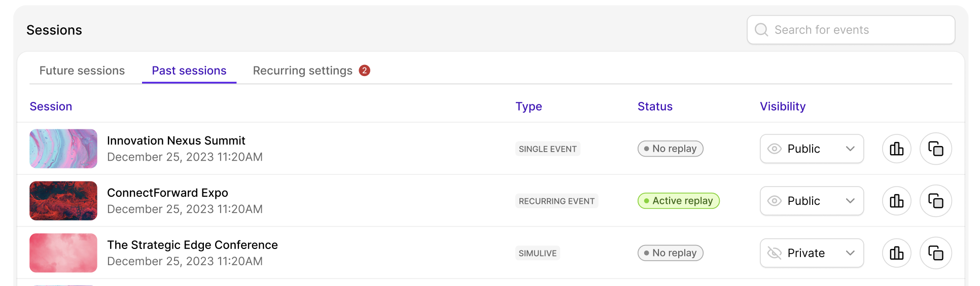
Task: View analytics for The Strategic Edge Conference
Action: click(x=896, y=253)
